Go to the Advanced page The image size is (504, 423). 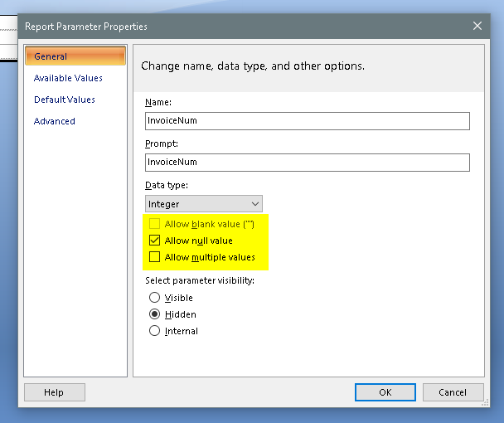point(55,121)
